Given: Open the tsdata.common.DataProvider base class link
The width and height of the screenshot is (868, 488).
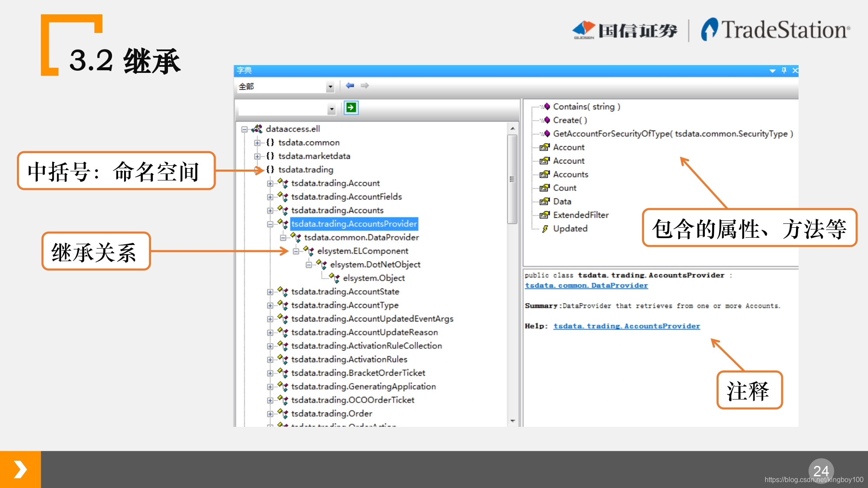Looking at the screenshot, I should tap(586, 285).
